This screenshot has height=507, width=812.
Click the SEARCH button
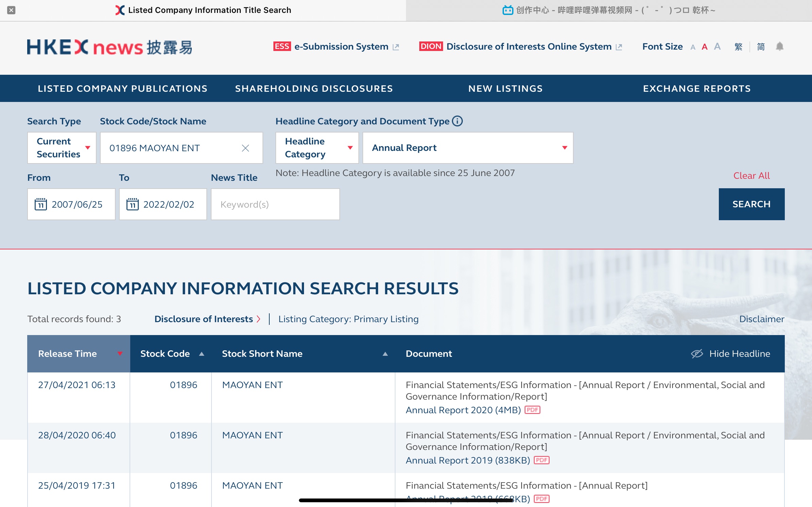[x=751, y=204]
